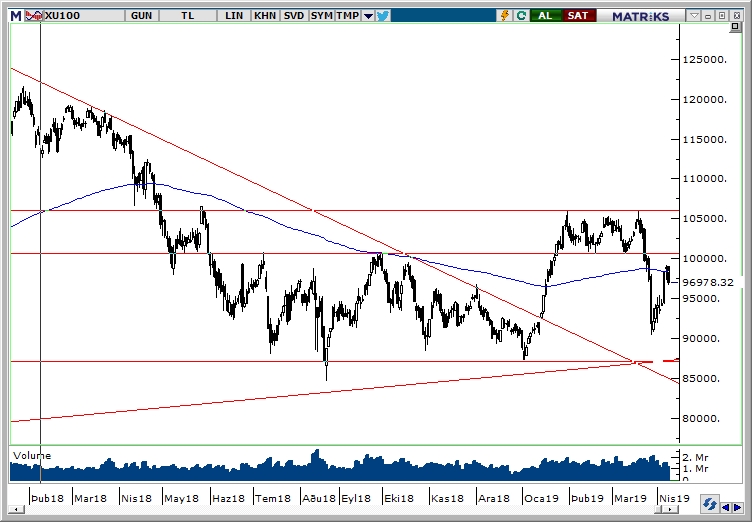The height and width of the screenshot is (522, 752).
Task: Click the blue left arrow navigation button
Action: pos(725,507)
